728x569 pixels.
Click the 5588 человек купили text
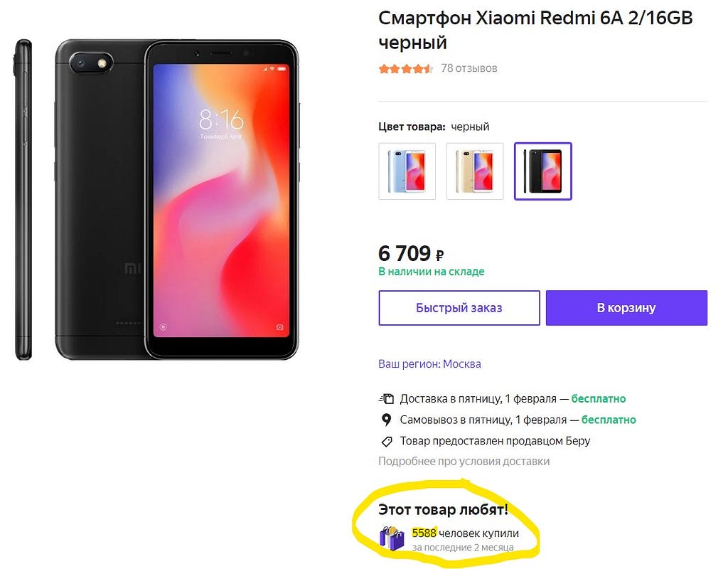pos(465,533)
